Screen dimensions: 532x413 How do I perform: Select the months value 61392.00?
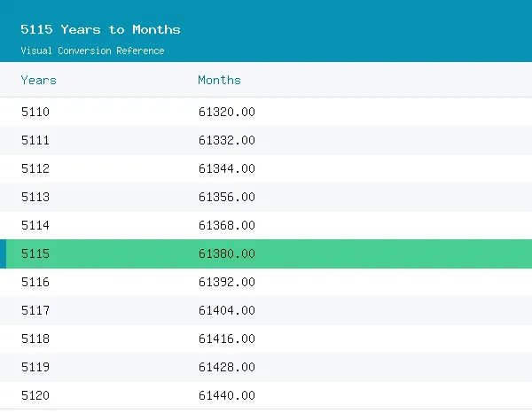point(227,282)
